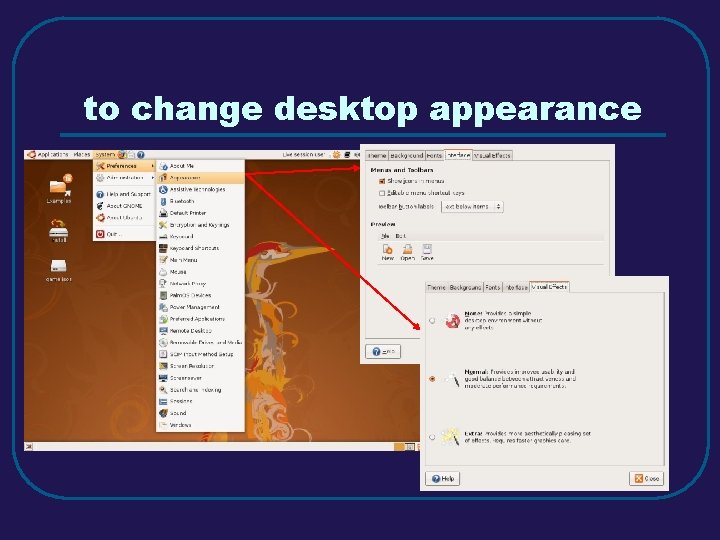Click the File menu in Interface preview
The width and height of the screenshot is (720, 540).
[x=385, y=236]
